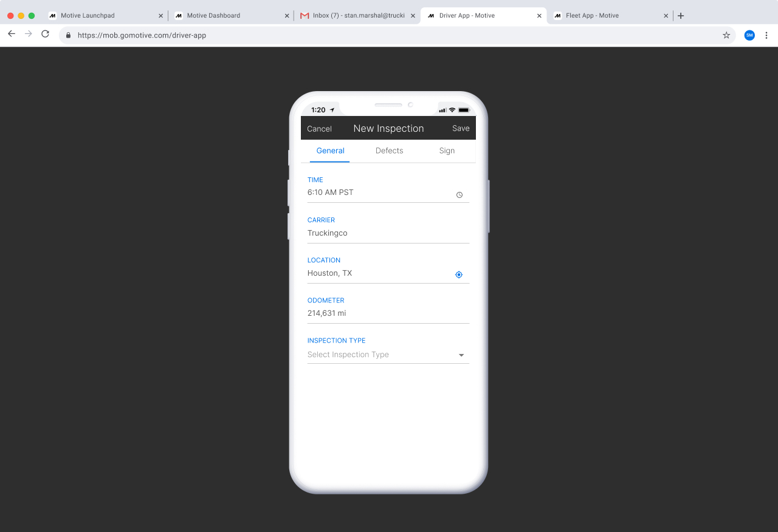The image size is (778, 532).
Task: Switch to the Defects tab
Action: 389,151
